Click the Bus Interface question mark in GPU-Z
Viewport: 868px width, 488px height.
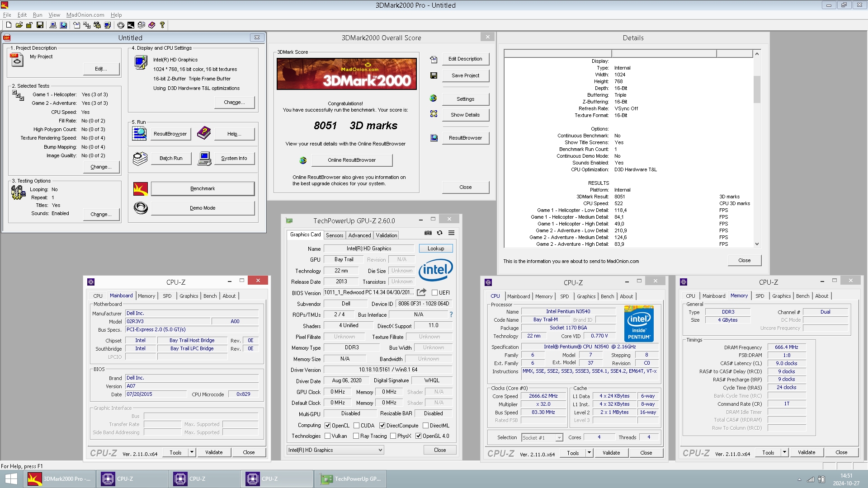click(451, 314)
